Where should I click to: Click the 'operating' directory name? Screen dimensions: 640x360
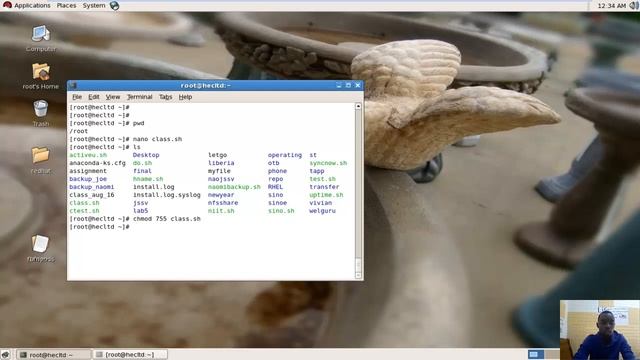pyautogui.click(x=285, y=155)
